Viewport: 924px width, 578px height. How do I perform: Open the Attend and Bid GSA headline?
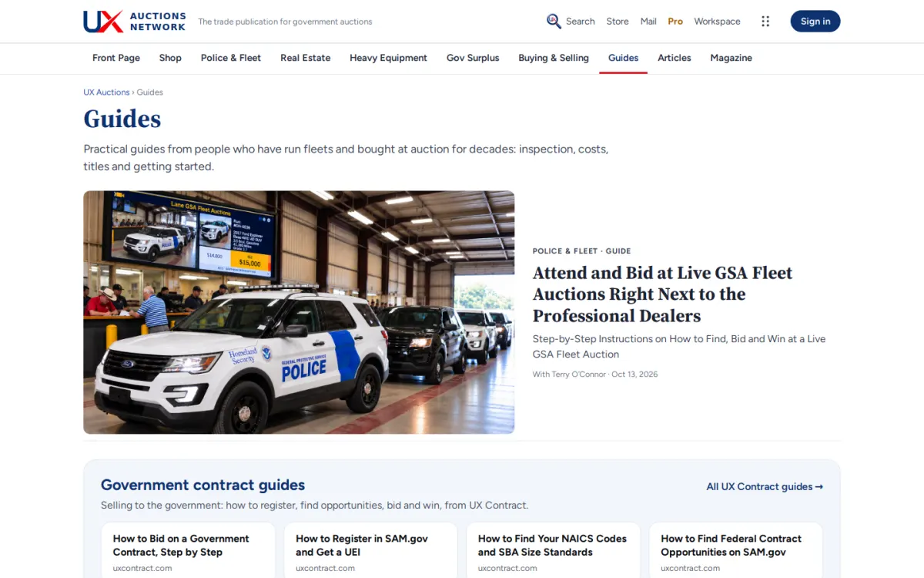point(662,294)
